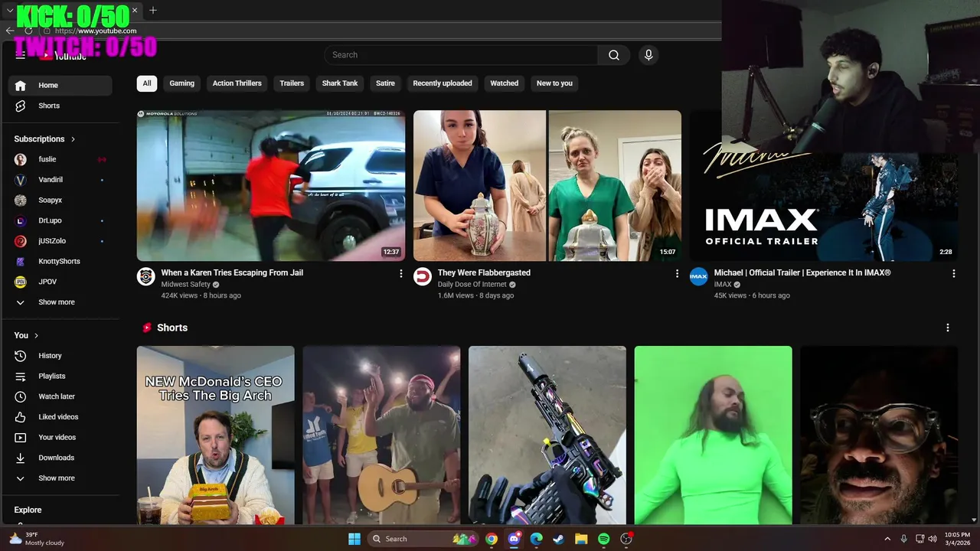Open File Explorer from the taskbar
980x551 pixels.
(x=581, y=539)
